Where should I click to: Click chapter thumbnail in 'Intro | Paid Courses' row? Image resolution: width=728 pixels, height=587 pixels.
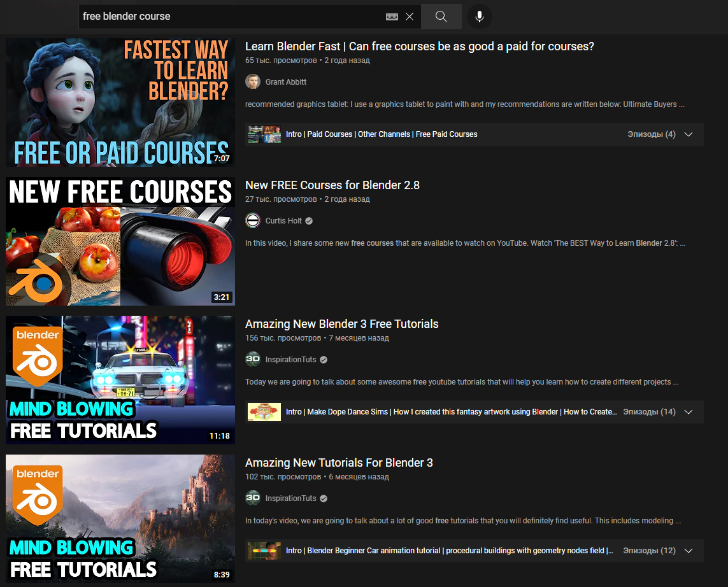point(264,134)
